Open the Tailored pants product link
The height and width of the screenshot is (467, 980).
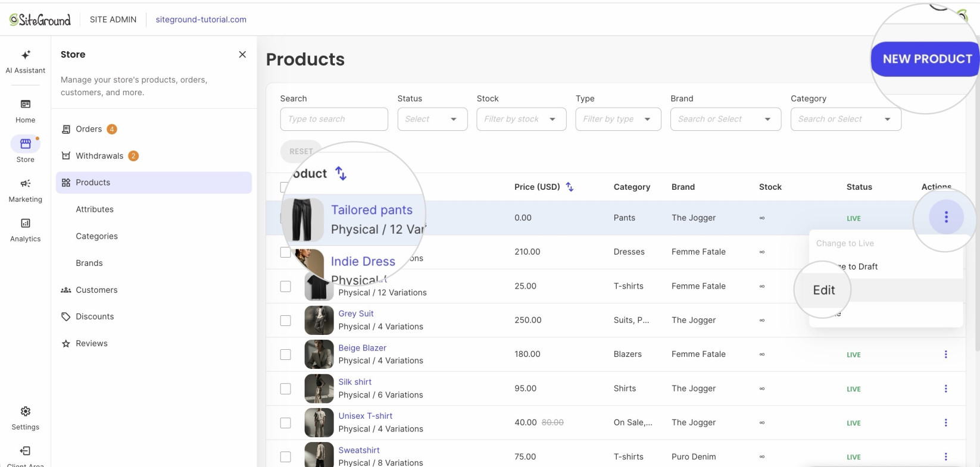coord(372,210)
